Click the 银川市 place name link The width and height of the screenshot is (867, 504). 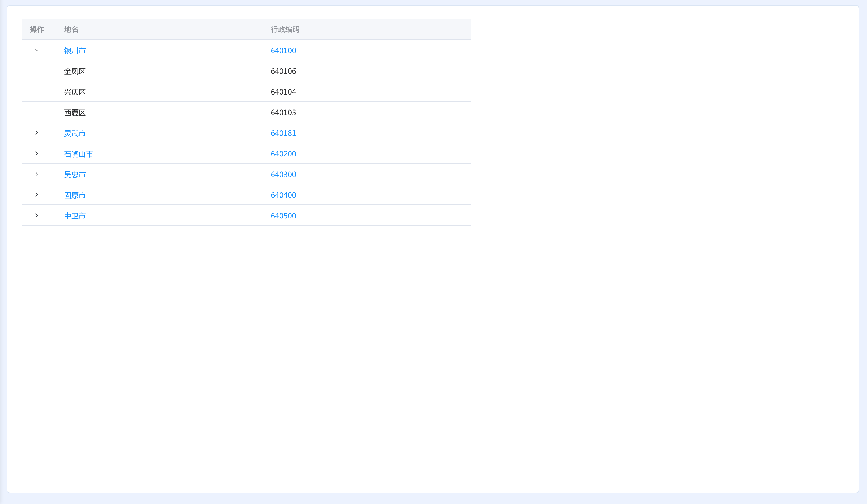point(75,51)
